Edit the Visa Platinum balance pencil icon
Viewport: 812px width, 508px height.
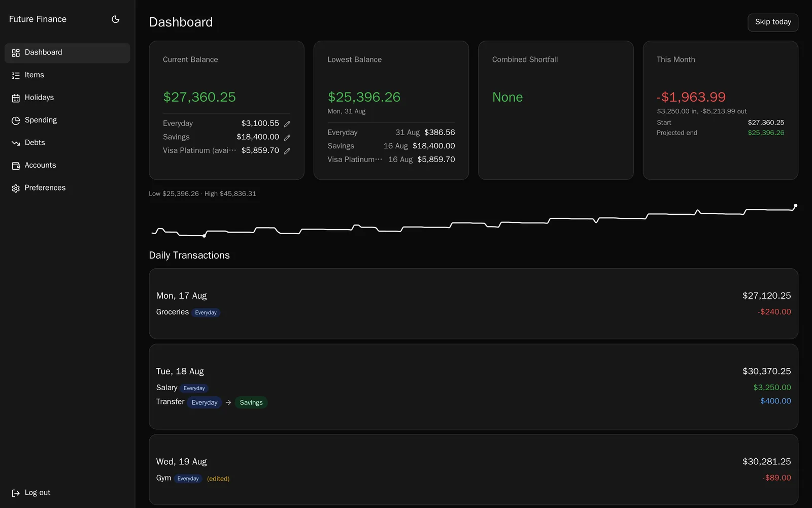click(x=287, y=151)
